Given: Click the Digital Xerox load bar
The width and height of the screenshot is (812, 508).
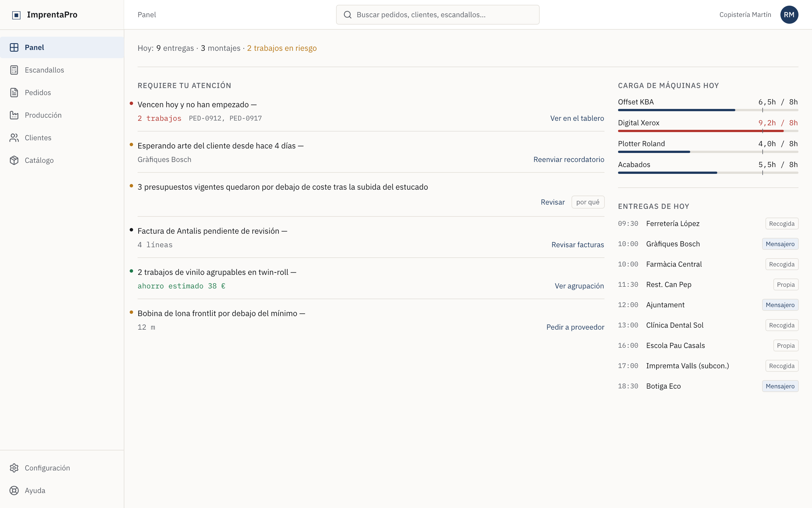Looking at the screenshot, I should (x=708, y=131).
